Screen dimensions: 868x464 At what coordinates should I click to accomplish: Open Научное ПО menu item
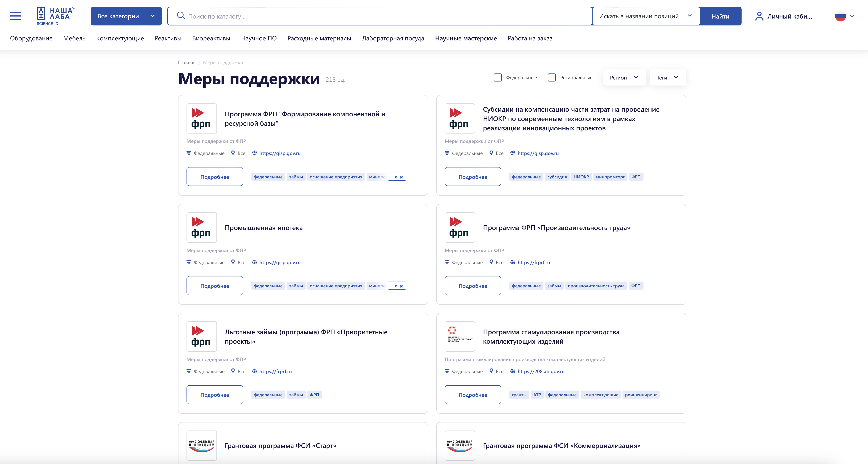point(259,38)
